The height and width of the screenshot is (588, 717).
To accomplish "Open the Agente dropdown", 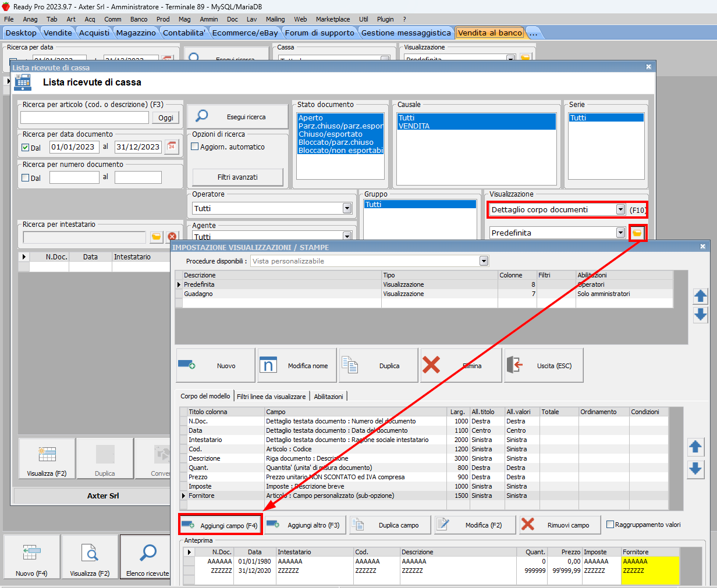I will point(347,236).
